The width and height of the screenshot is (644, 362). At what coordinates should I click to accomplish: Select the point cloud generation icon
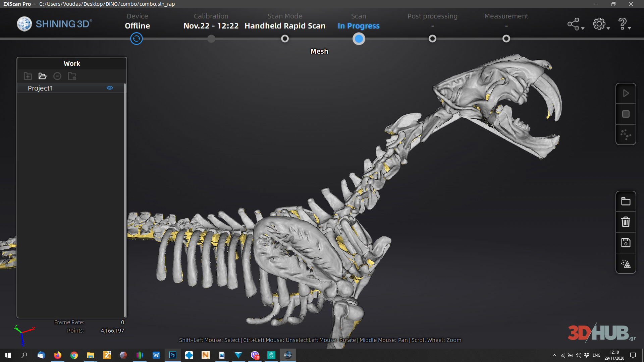626,135
